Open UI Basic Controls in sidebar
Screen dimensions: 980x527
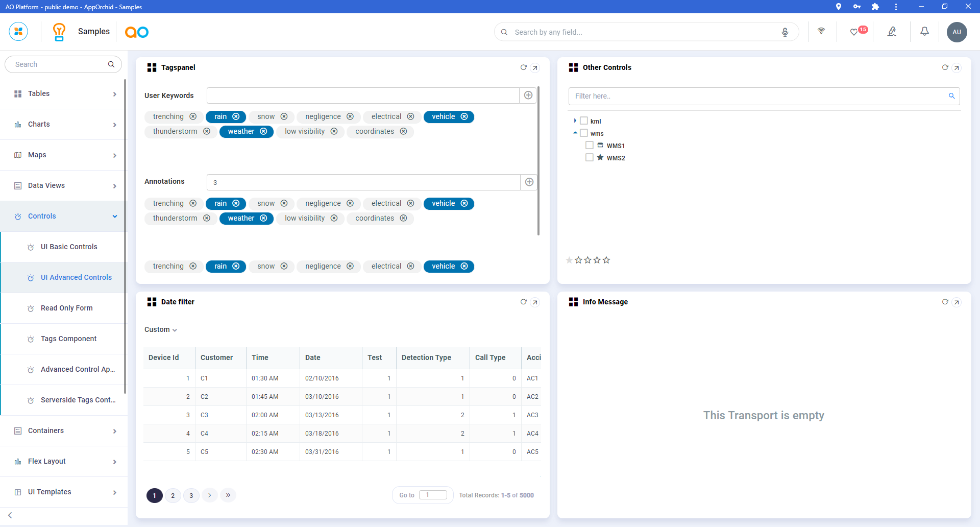(69, 247)
